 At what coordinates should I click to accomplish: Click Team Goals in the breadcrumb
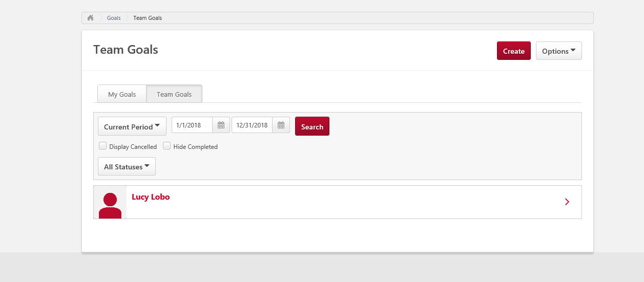pos(148,18)
